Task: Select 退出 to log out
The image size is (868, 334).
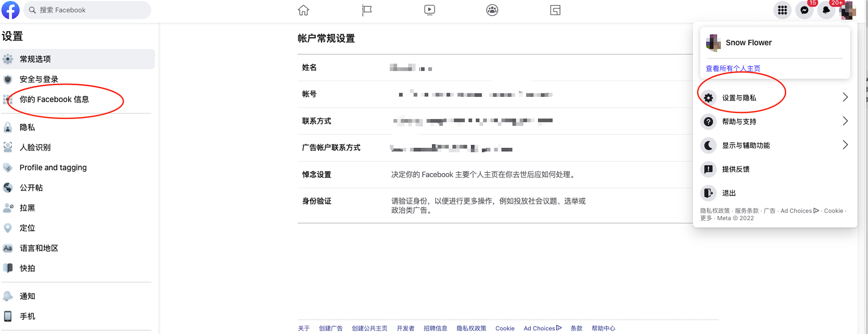Action: click(x=775, y=193)
